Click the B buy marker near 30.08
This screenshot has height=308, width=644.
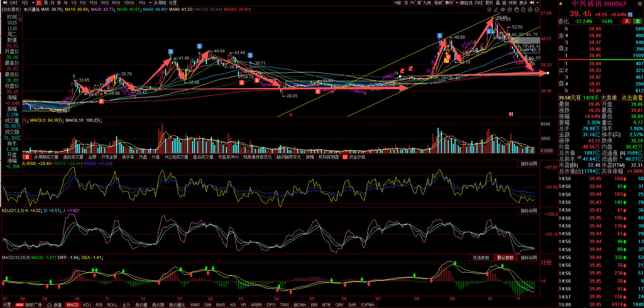click(x=318, y=91)
